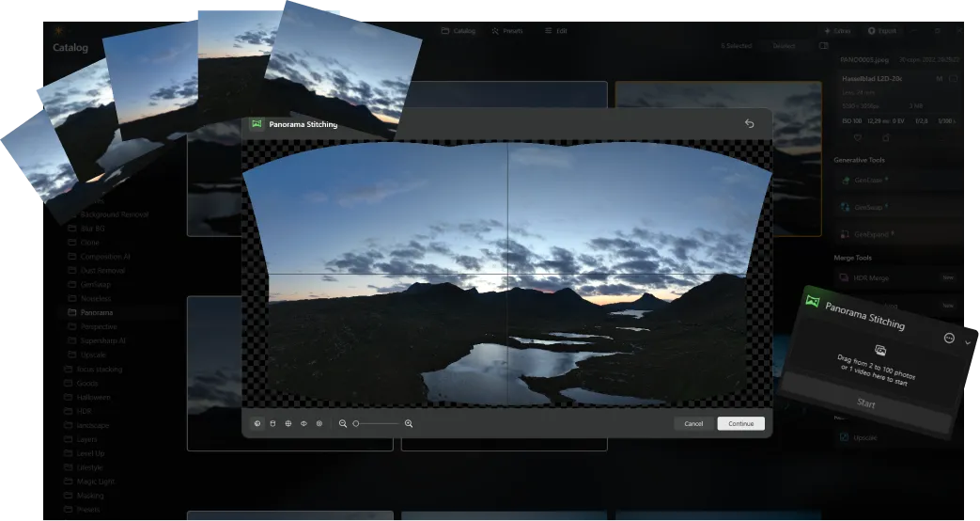Switch to the Catalog tab
980x521 pixels.
click(459, 31)
